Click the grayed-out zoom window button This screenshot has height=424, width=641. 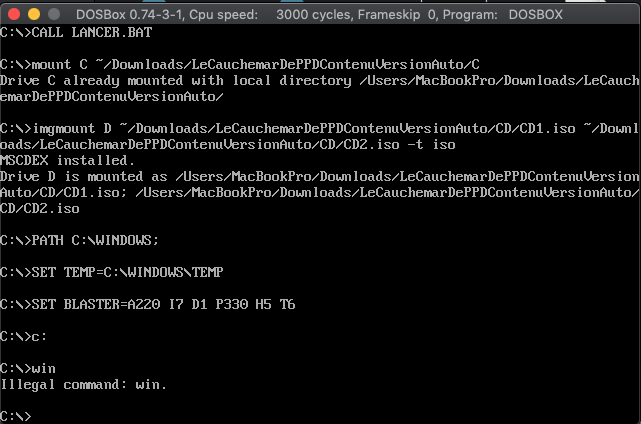54,15
